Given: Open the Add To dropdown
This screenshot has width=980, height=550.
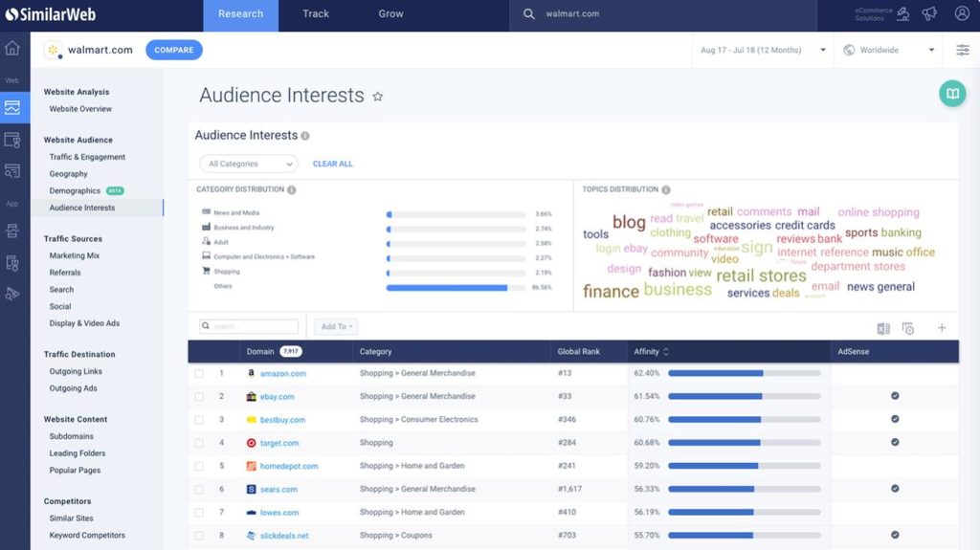Looking at the screenshot, I should point(336,326).
